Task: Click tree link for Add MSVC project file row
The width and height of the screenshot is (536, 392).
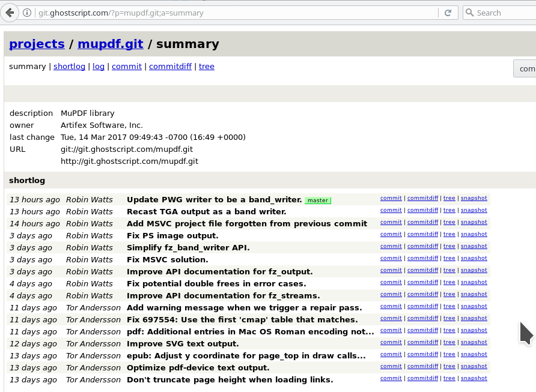Action: tap(449, 222)
